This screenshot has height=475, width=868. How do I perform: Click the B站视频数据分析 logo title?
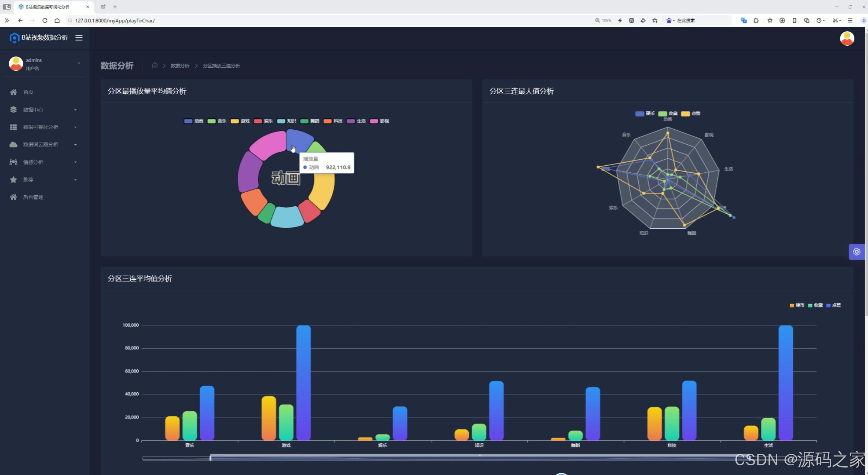[x=44, y=38]
